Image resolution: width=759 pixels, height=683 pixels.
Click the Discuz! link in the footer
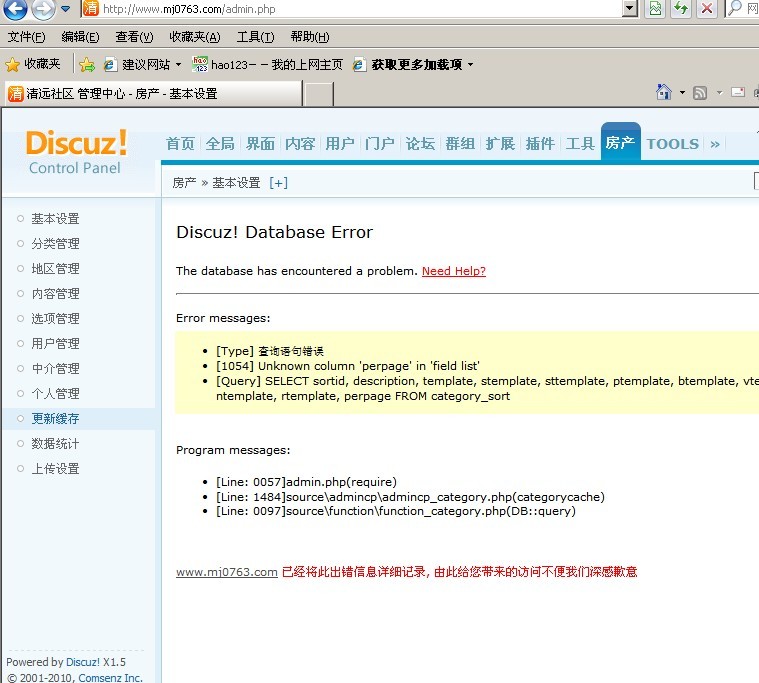tap(83, 662)
